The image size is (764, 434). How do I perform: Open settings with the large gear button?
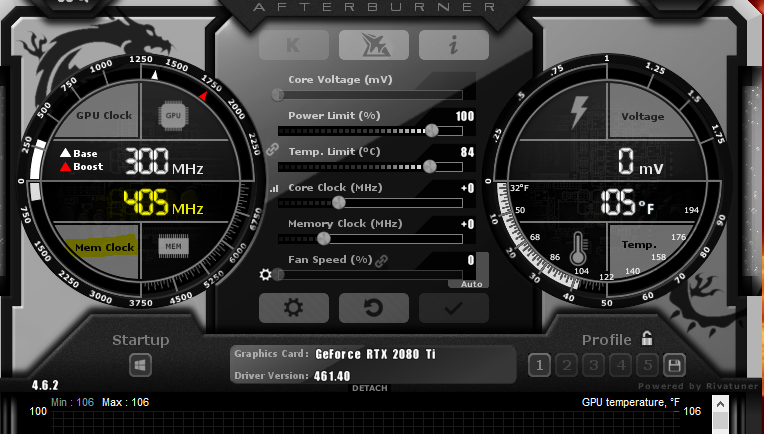[x=294, y=308]
